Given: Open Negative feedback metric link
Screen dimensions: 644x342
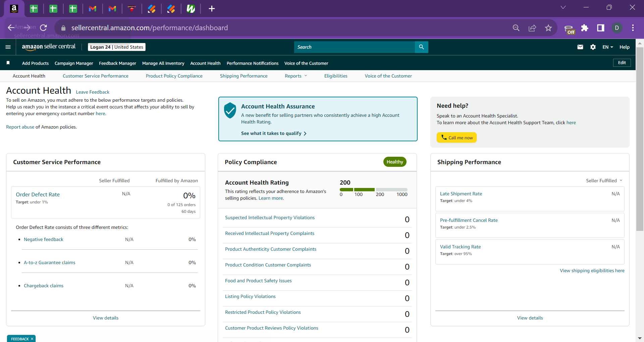Looking at the screenshot, I should pos(44,239).
